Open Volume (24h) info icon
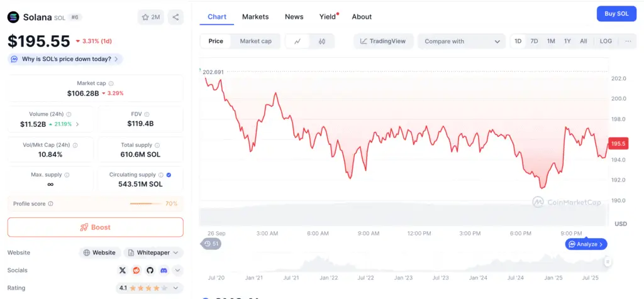 [x=69, y=114]
